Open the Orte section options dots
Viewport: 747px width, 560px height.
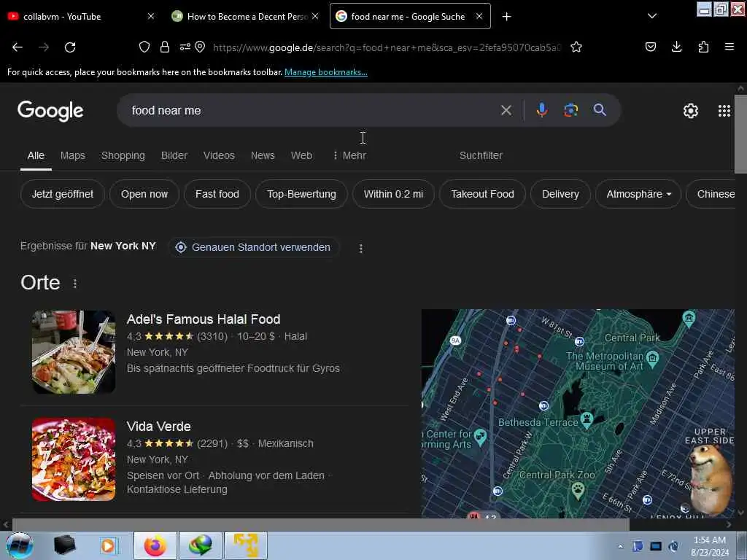click(x=75, y=284)
